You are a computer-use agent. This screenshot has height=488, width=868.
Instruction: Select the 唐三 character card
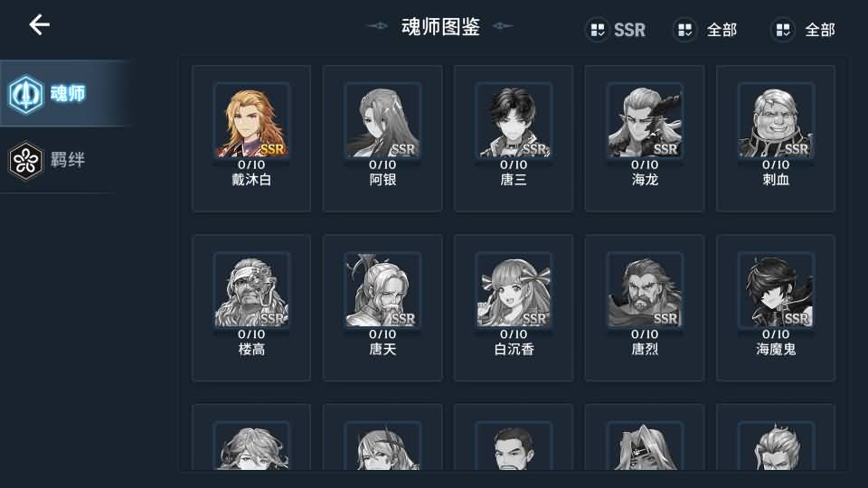514,138
